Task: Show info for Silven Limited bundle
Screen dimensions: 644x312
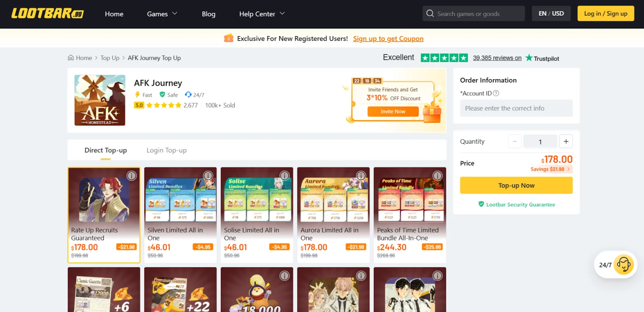Action: (208, 176)
